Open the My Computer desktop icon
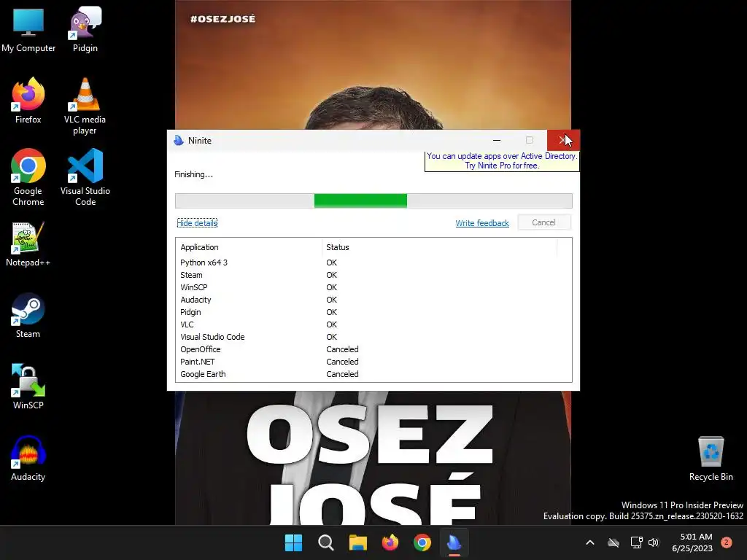747x560 pixels. tap(28, 30)
